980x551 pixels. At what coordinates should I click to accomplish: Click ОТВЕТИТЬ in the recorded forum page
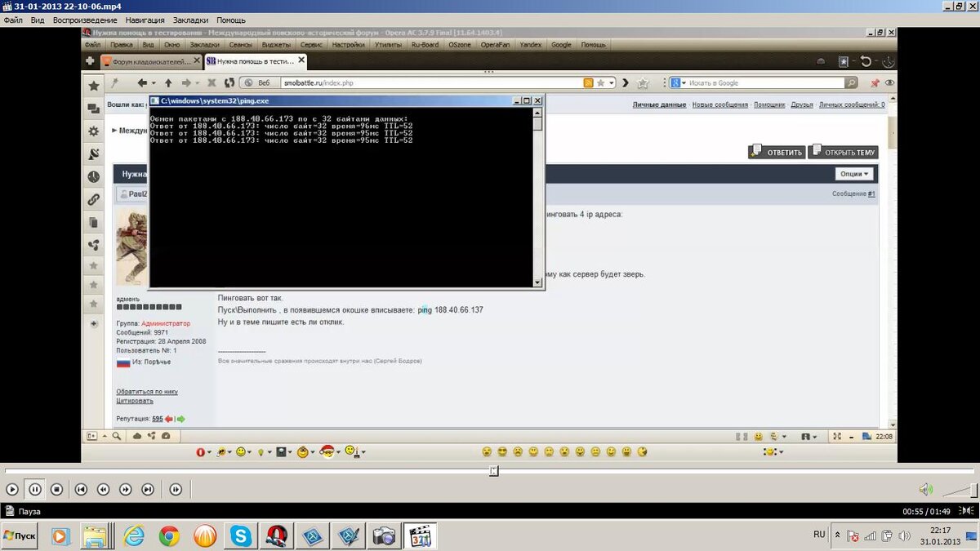777,152
